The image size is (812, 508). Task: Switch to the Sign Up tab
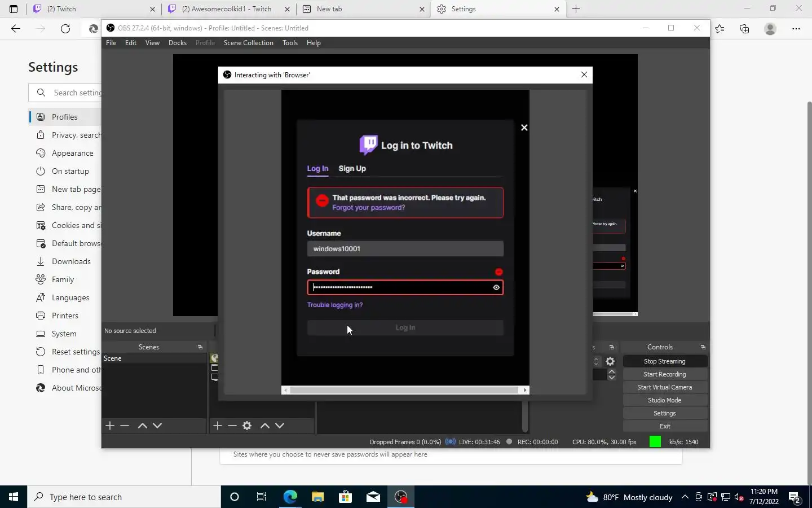pos(352,168)
